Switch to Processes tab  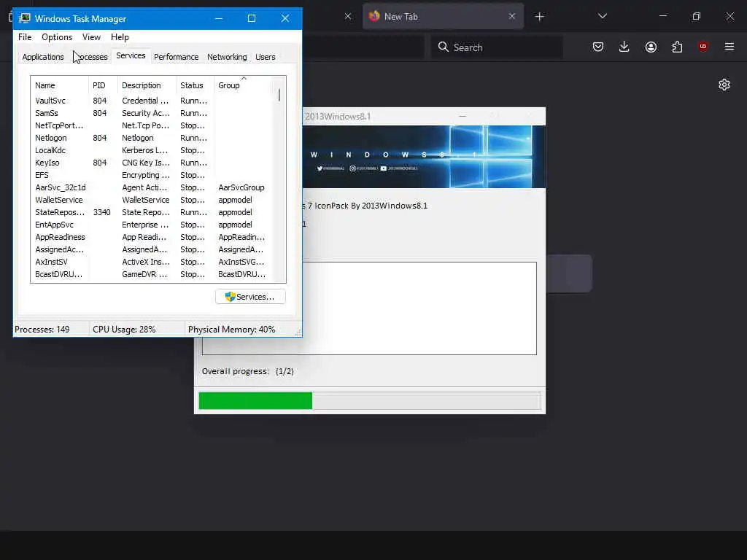91,57
